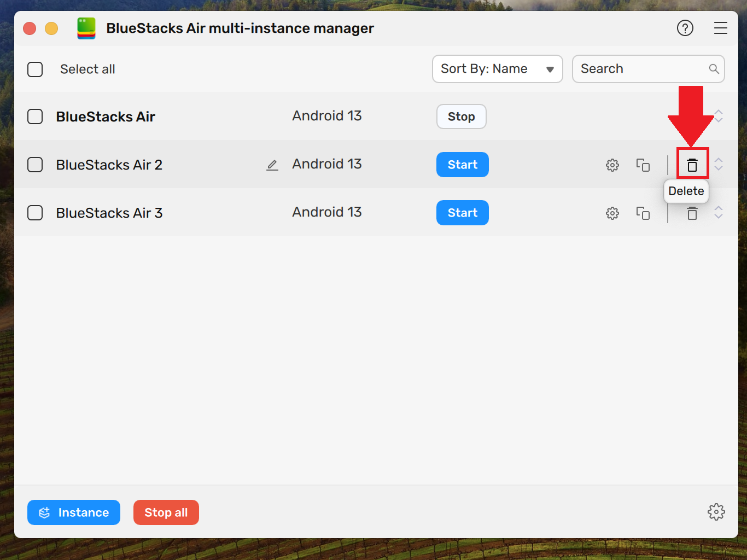Click Android 13 label on the BlueStacks Air row

click(x=327, y=116)
